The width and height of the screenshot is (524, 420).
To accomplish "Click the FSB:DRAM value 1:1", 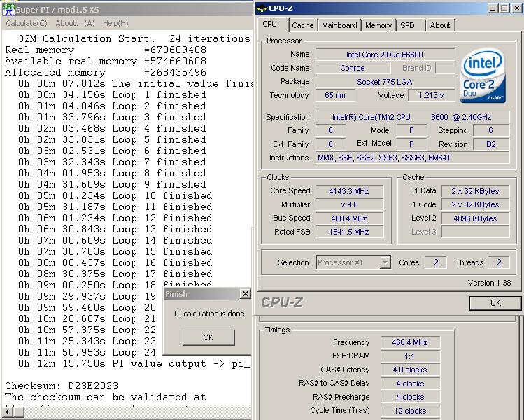I will pos(410,356).
